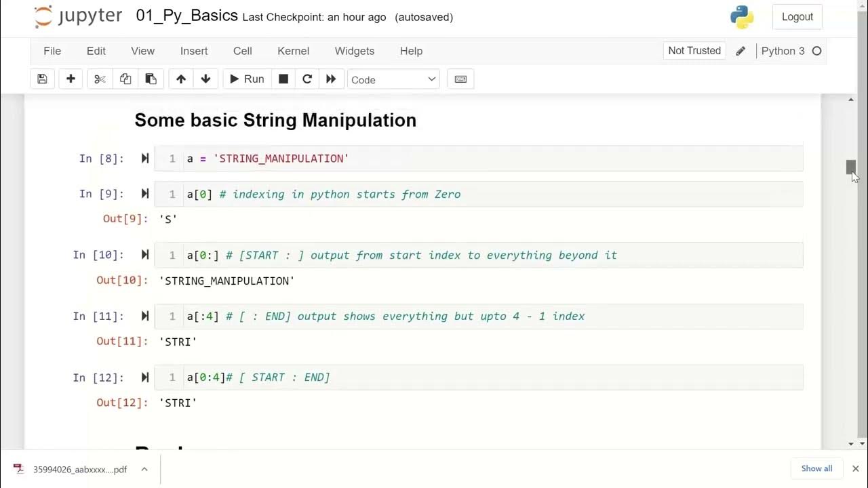868x488 pixels.
Task: Interrupt the kernel with stop icon
Action: pyautogui.click(x=283, y=79)
